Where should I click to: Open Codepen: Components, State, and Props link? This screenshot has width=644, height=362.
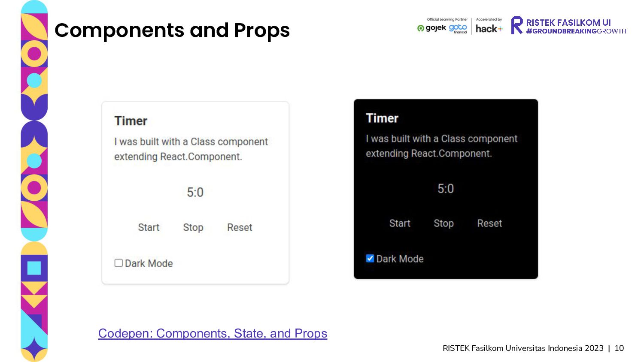213,333
